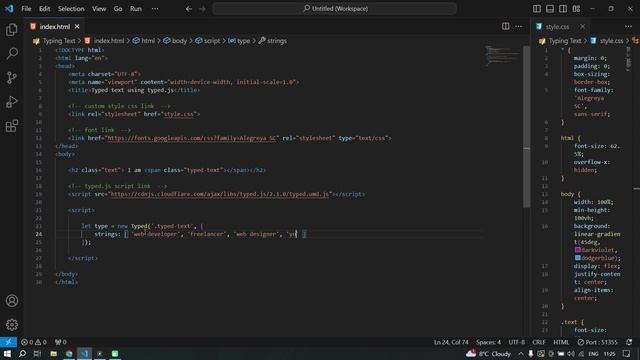Split the index.html editor right

[x=505, y=27]
